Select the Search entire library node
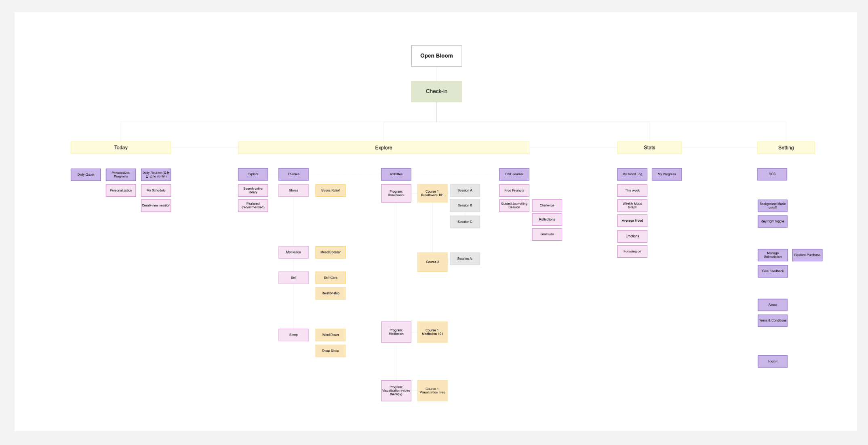Screen dimensions: 868x445 [253, 190]
